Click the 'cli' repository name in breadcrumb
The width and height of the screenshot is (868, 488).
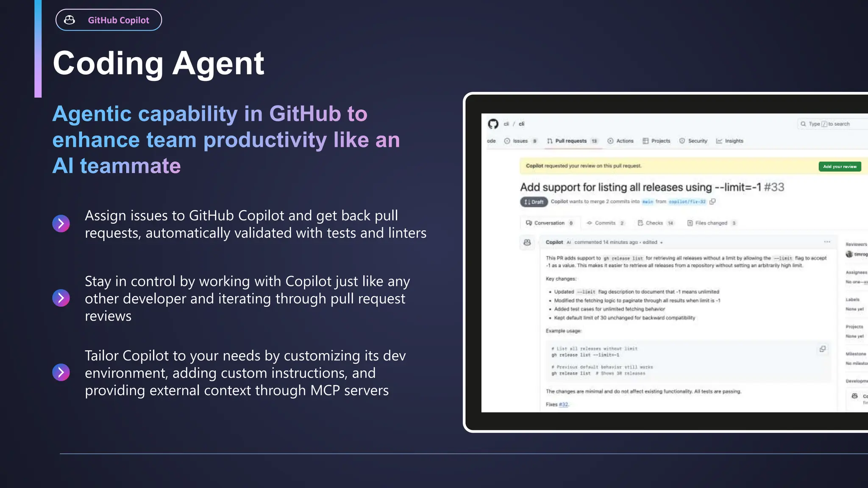click(x=522, y=124)
